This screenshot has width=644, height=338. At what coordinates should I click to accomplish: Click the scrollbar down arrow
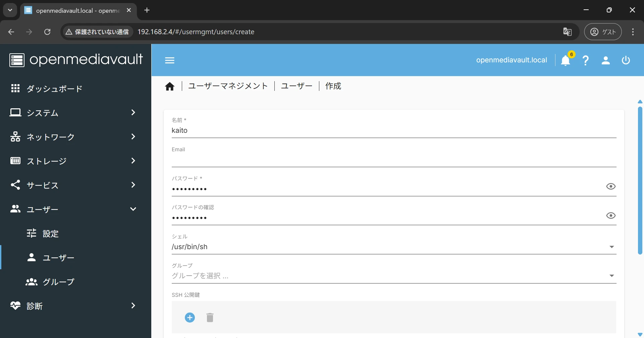click(x=640, y=335)
